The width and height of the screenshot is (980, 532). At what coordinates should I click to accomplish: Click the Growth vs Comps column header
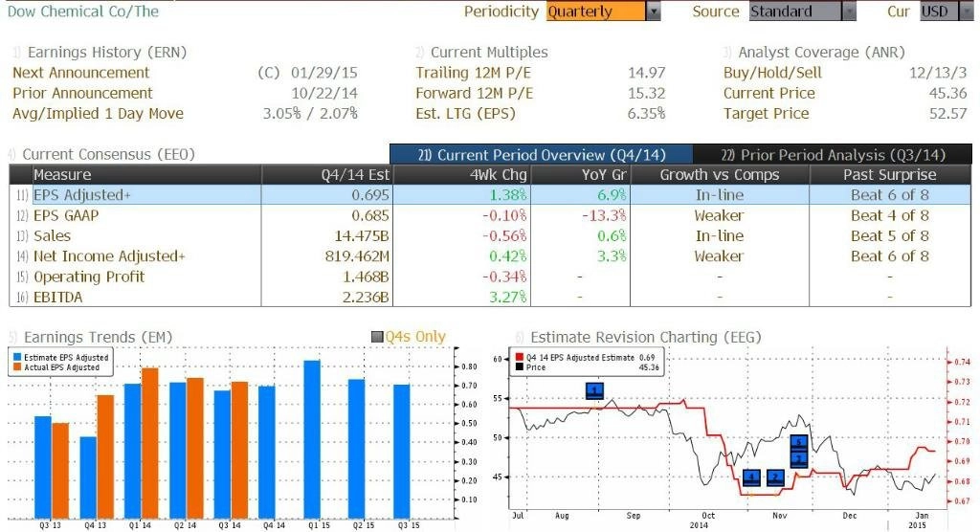click(720, 174)
